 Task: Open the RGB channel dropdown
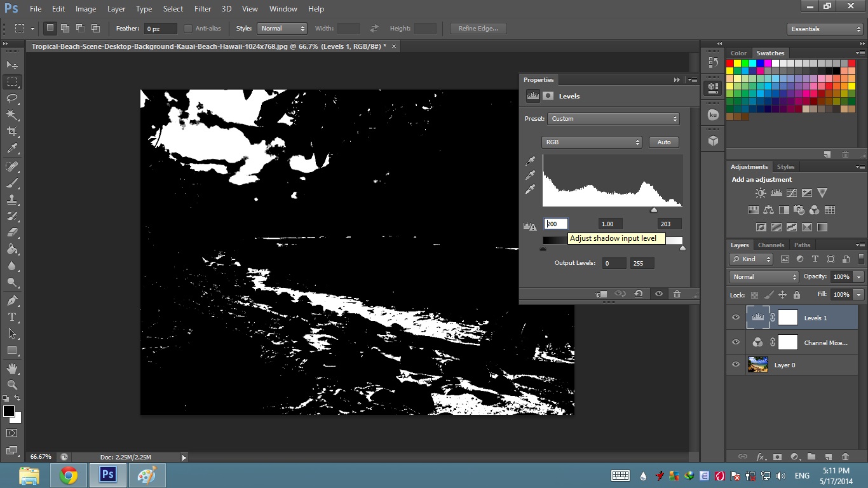(x=592, y=142)
